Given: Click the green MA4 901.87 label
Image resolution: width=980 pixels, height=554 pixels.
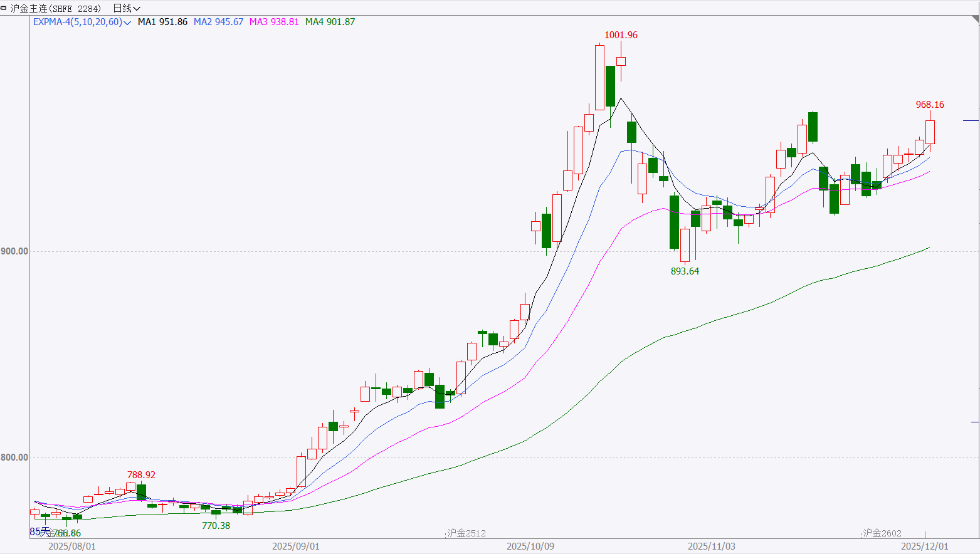Looking at the screenshot, I should (x=330, y=22).
